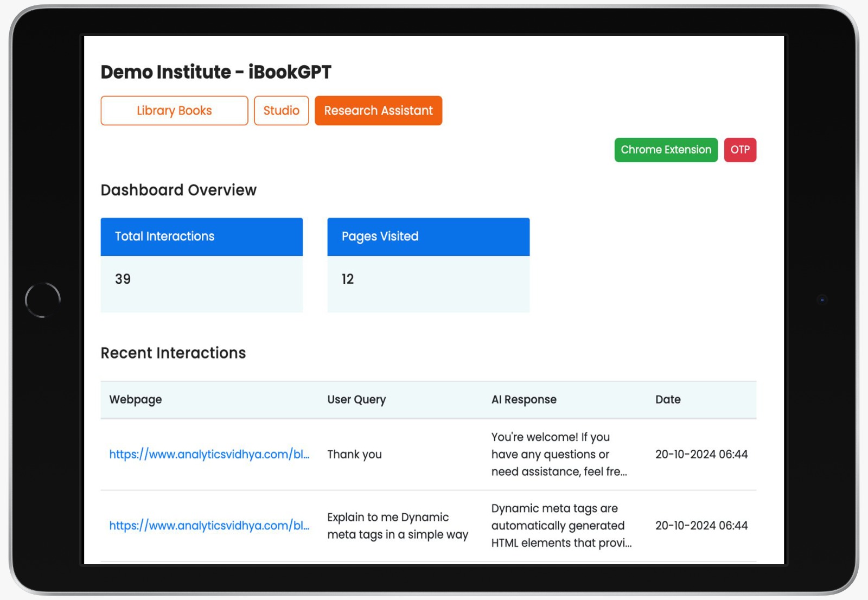The height and width of the screenshot is (600, 868).
Task: Click the Pages Visited card header
Action: (x=380, y=237)
